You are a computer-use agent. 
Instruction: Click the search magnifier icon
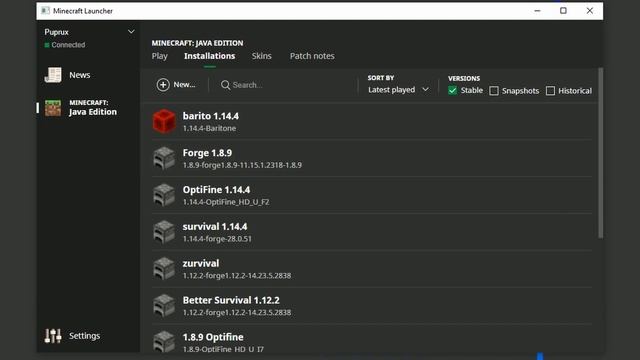(225, 85)
